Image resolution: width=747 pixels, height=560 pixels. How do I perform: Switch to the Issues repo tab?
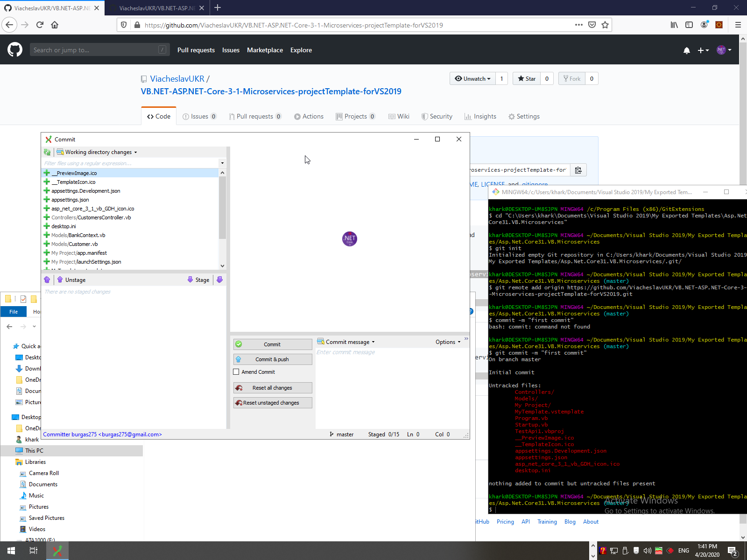click(199, 116)
